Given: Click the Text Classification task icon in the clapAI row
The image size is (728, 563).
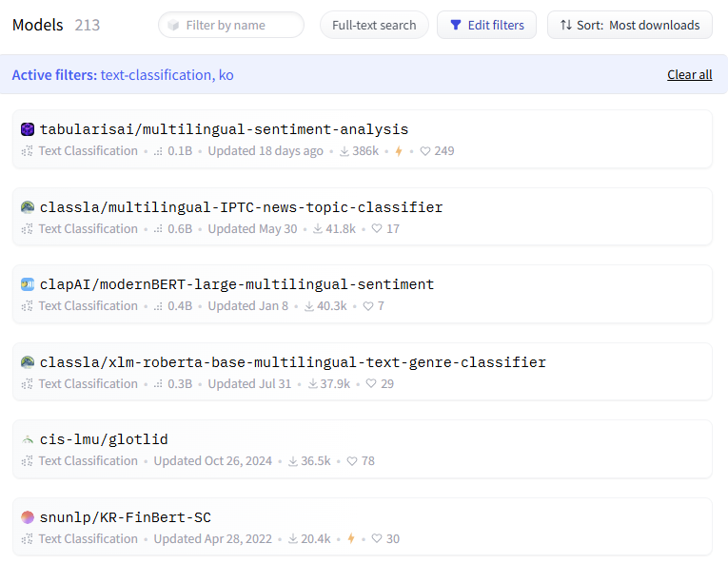Looking at the screenshot, I should coord(27,306).
